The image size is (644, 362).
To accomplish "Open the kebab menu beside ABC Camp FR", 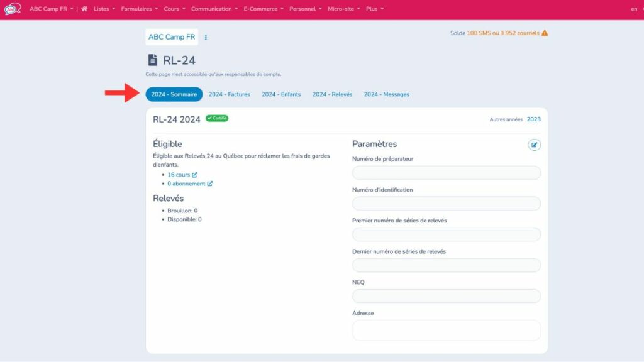I will pyautogui.click(x=206, y=37).
